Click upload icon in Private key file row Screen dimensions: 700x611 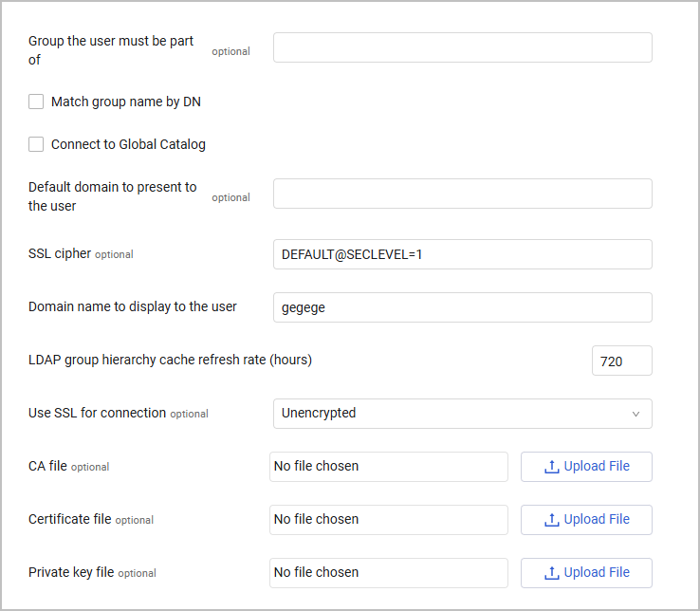551,573
